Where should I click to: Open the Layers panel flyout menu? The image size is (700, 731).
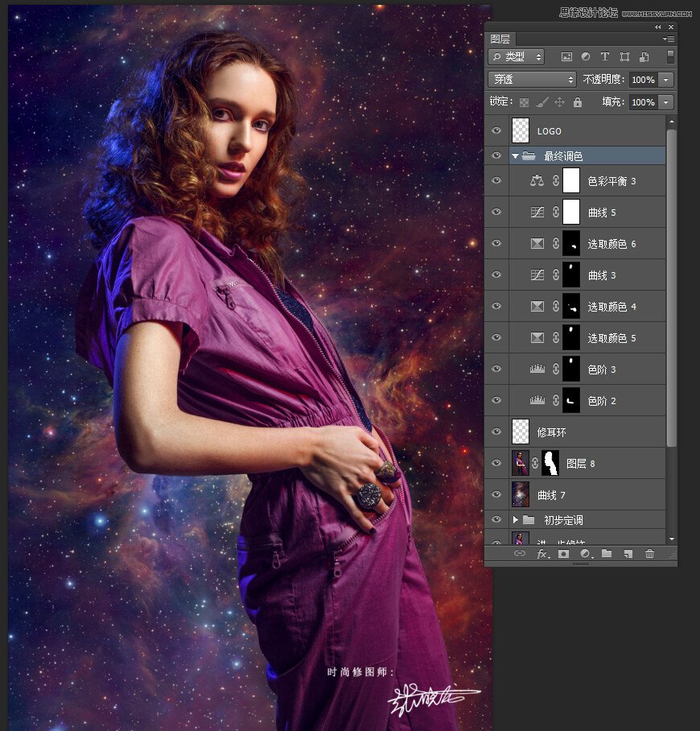point(669,39)
